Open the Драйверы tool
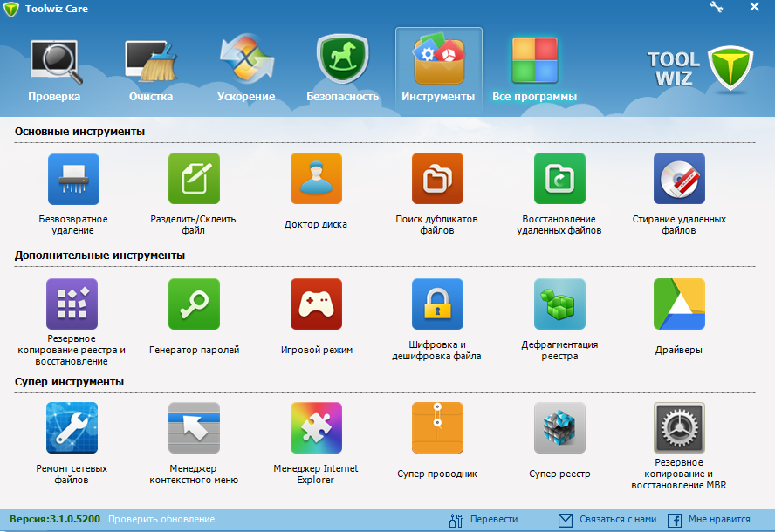The width and height of the screenshot is (775, 532). click(x=679, y=304)
